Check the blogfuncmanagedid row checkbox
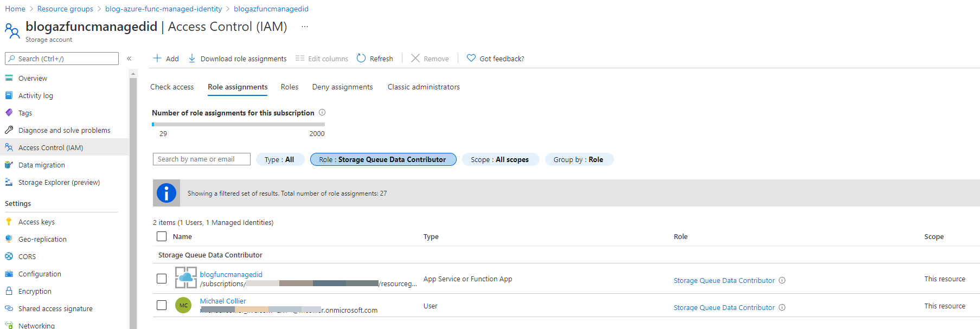The width and height of the screenshot is (980, 329). coord(162,279)
